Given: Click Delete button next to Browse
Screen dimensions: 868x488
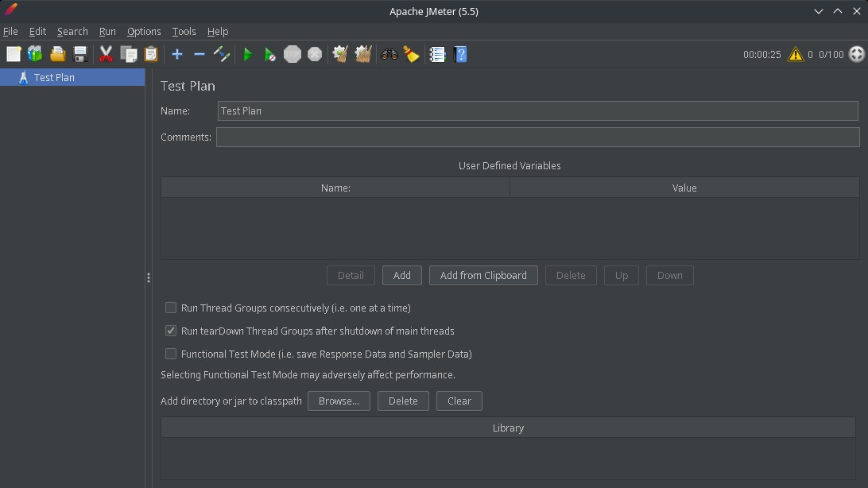Looking at the screenshot, I should pyautogui.click(x=403, y=401).
